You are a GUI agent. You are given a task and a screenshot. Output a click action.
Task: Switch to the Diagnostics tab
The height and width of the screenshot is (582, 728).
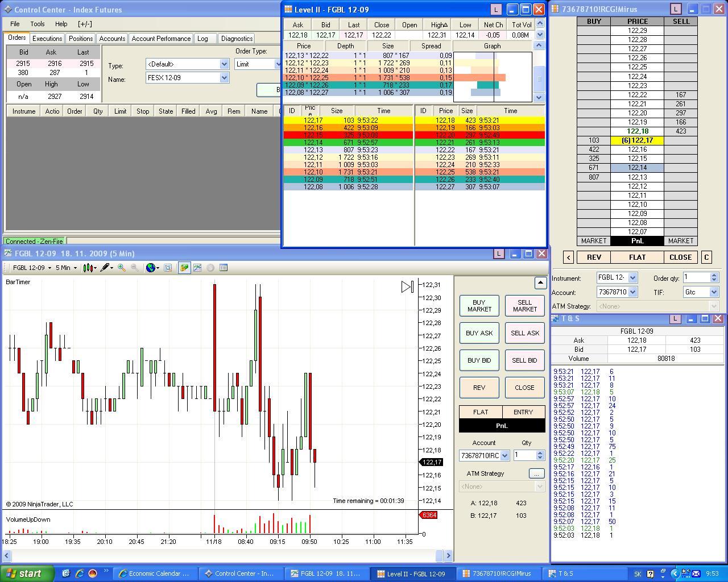click(237, 39)
